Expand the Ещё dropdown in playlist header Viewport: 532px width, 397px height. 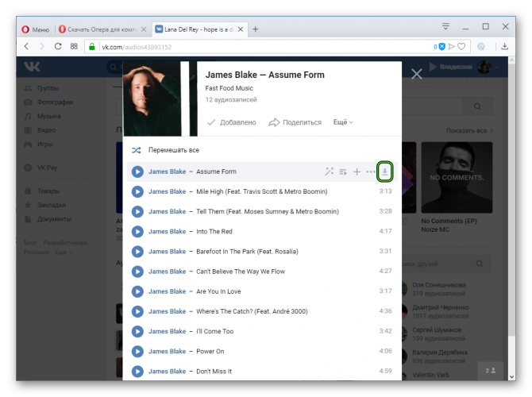click(x=343, y=122)
